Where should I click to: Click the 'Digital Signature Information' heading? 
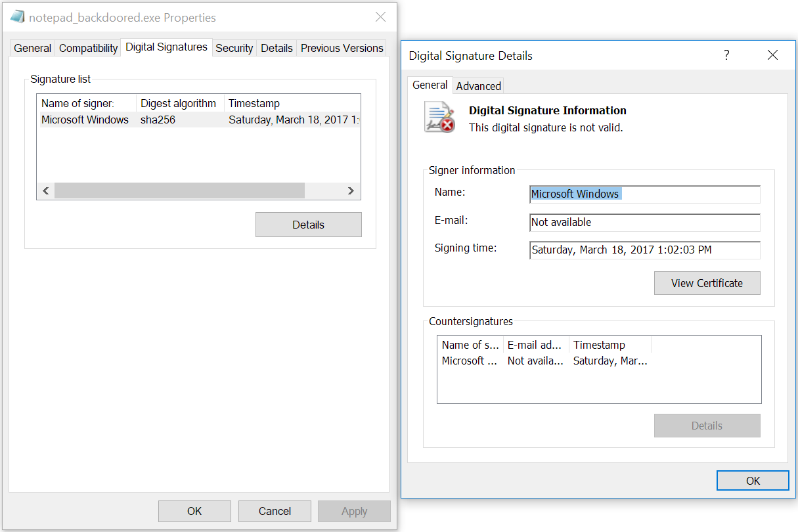pyautogui.click(x=548, y=110)
